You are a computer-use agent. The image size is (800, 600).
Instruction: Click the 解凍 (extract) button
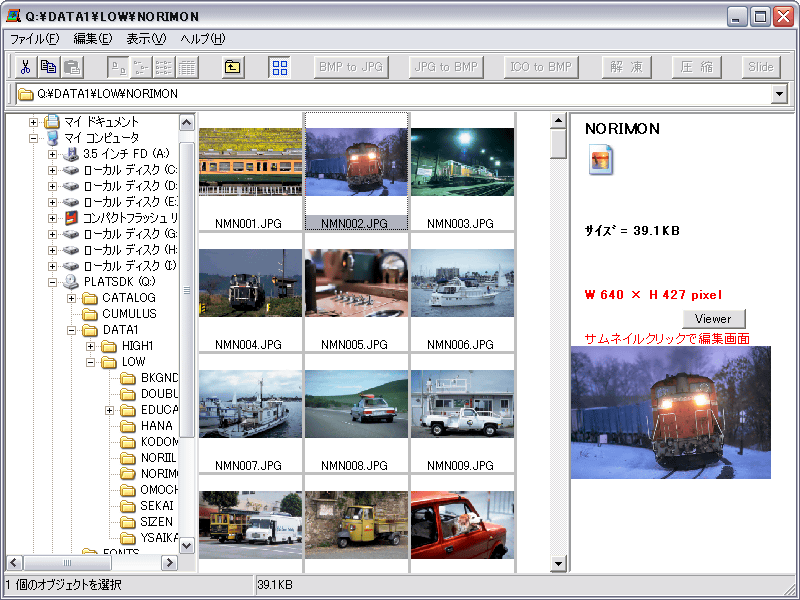point(627,67)
